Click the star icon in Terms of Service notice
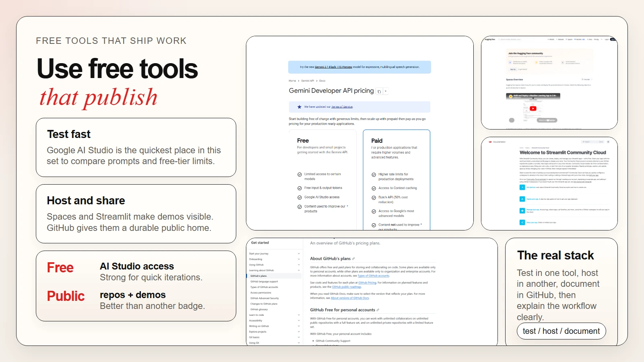Viewport: 644px width, 362px height. tap(299, 107)
